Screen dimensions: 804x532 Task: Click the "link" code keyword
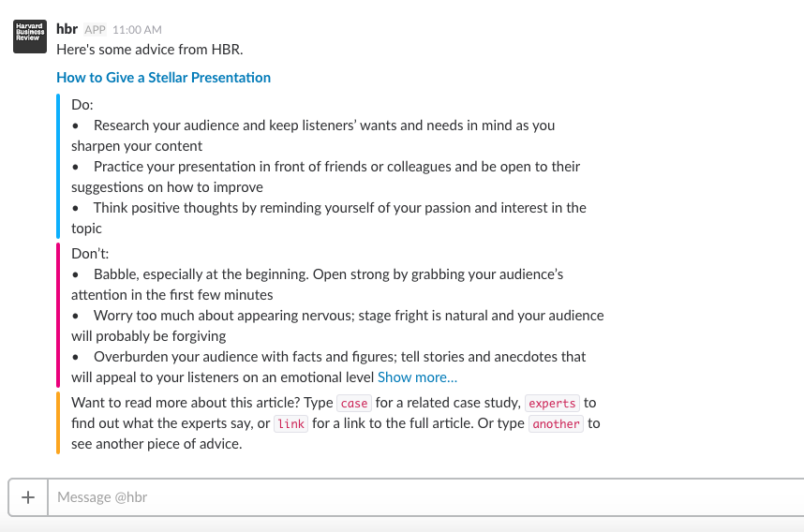pyautogui.click(x=291, y=424)
